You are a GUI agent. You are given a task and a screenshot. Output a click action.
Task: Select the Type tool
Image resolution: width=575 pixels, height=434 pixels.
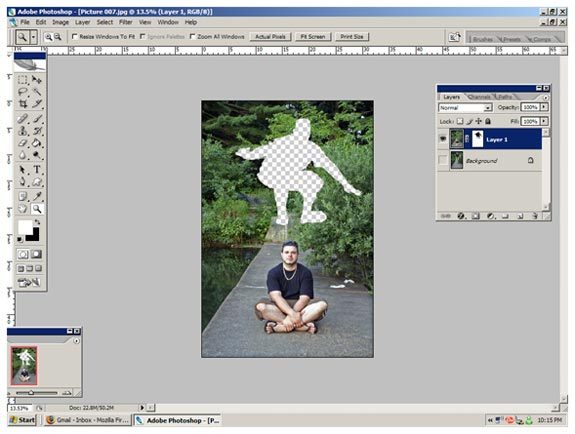(37, 169)
